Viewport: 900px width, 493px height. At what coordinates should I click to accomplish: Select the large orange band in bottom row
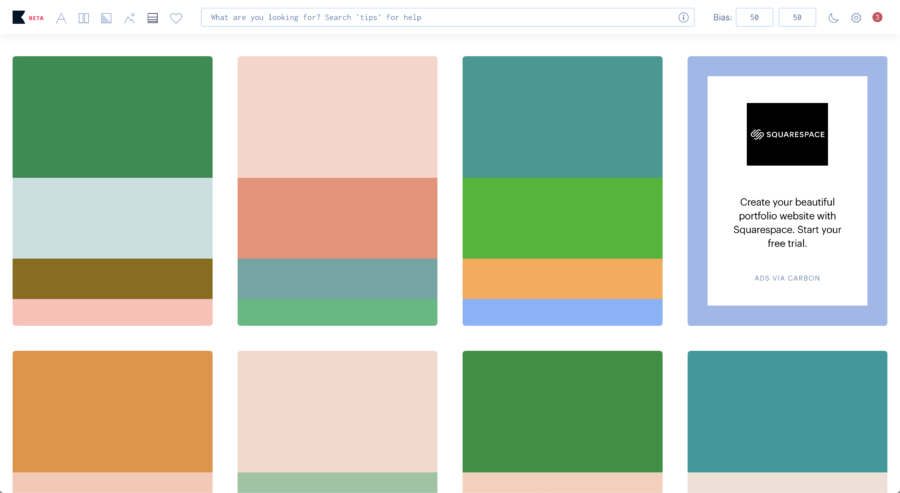[112, 412]
